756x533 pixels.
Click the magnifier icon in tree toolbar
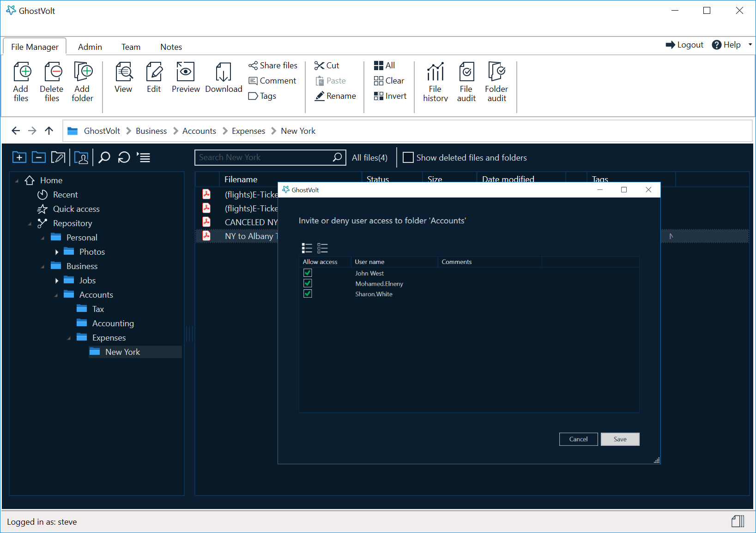[x=104, y=157]
